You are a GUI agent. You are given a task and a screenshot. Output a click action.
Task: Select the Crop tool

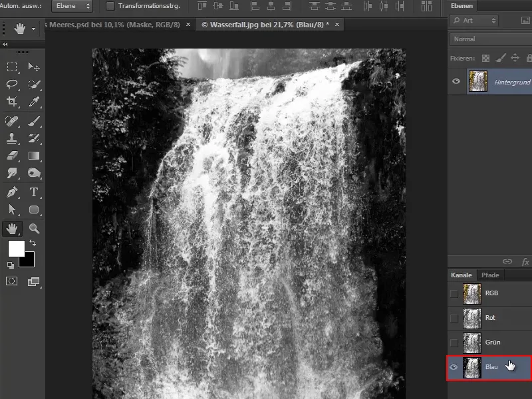(x=12, y=102)
